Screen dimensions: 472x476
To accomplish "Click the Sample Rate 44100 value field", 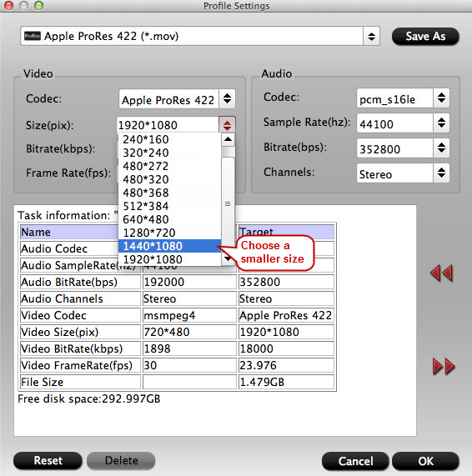I will pos(394,123).
